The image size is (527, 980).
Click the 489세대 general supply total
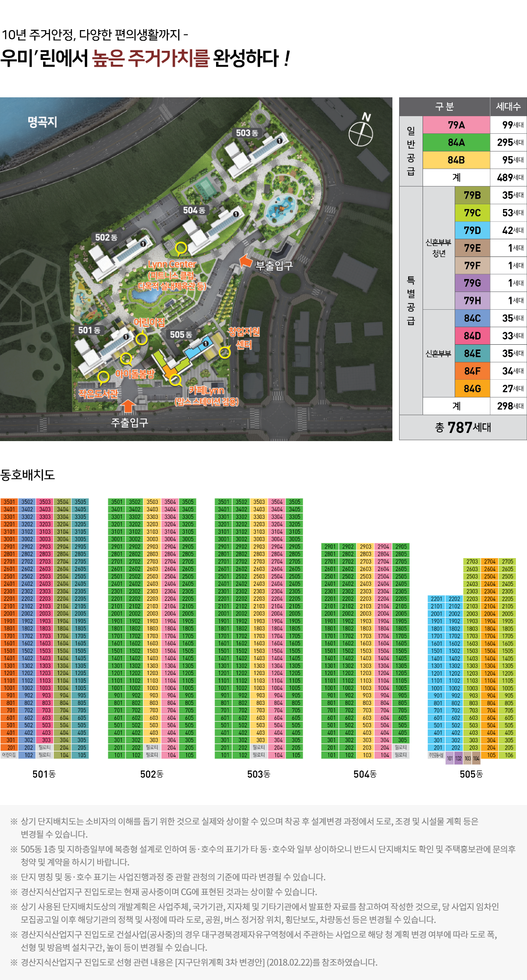(x=508, y=178)
